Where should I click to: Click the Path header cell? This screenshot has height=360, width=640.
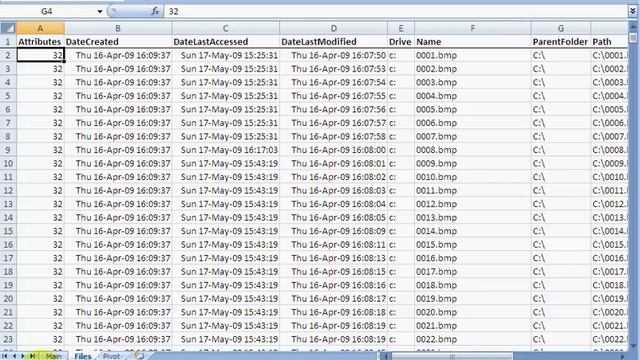pyautogui.click(x=609, y=42)
